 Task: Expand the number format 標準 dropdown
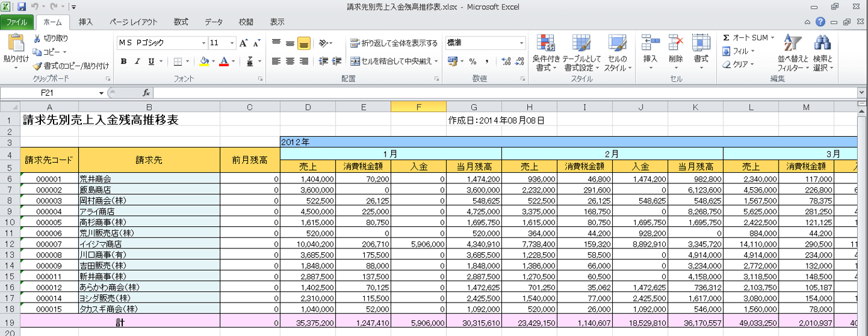(522, 43)
